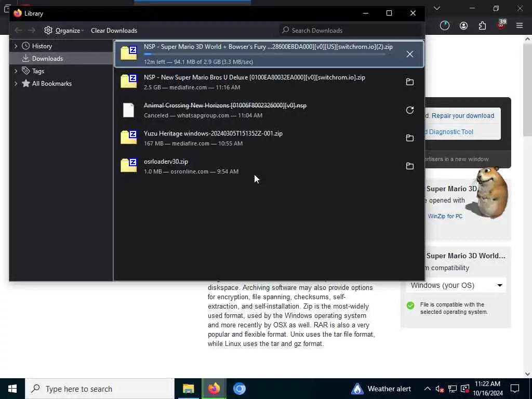Click the zip icon of osrloaderv30.zip
The width and height of the screenshot is (532, 399).
pos(129,166)
